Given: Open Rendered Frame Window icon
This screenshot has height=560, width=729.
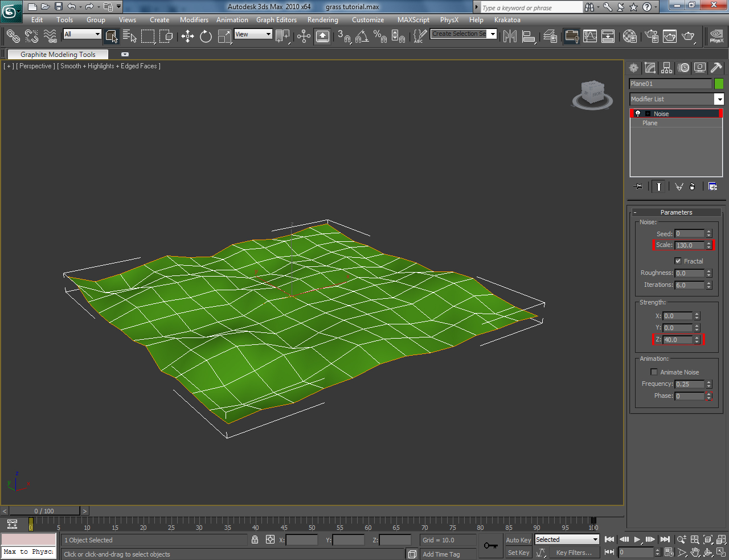Looking at the screenshot, I should [x=670, y=36].
